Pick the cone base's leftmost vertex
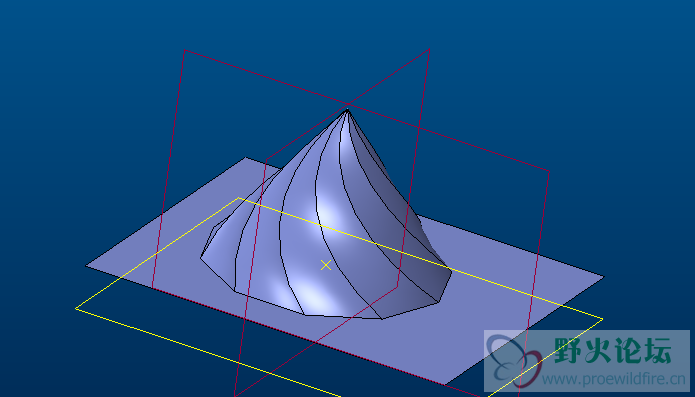The image size is (695, 397). [200, 257]
